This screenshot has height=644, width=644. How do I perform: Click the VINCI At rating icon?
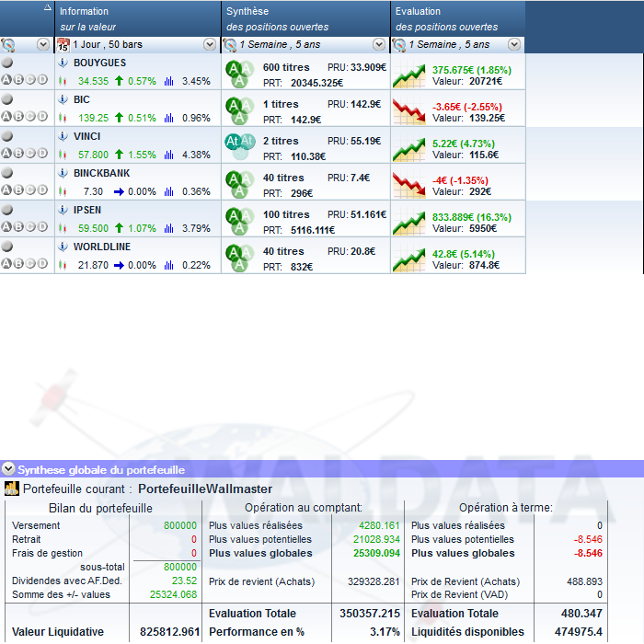pos(240,146)
